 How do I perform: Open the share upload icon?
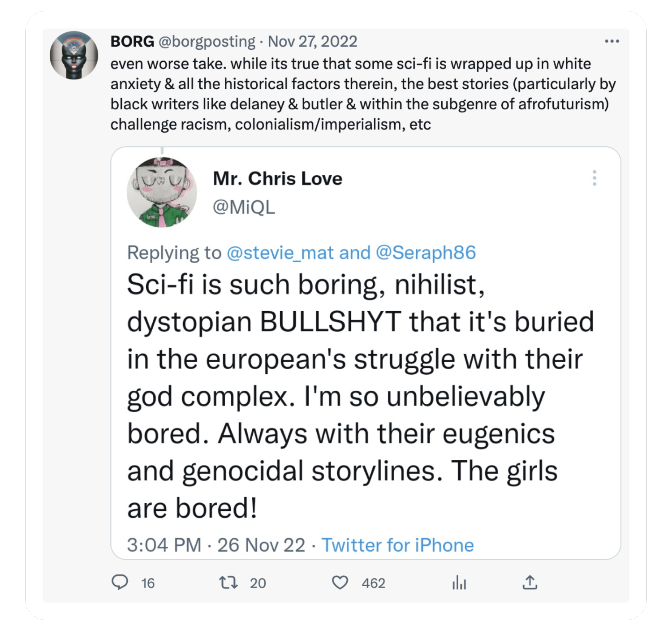click(530, 582)
